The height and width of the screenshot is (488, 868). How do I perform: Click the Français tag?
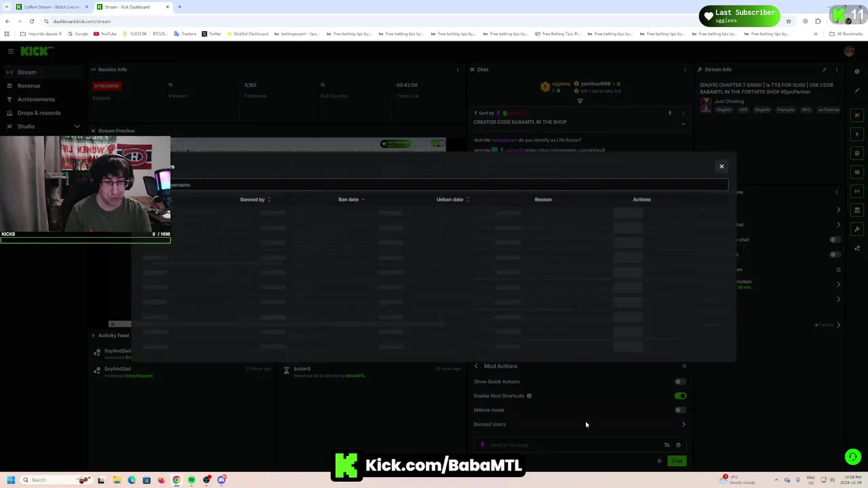785,110
